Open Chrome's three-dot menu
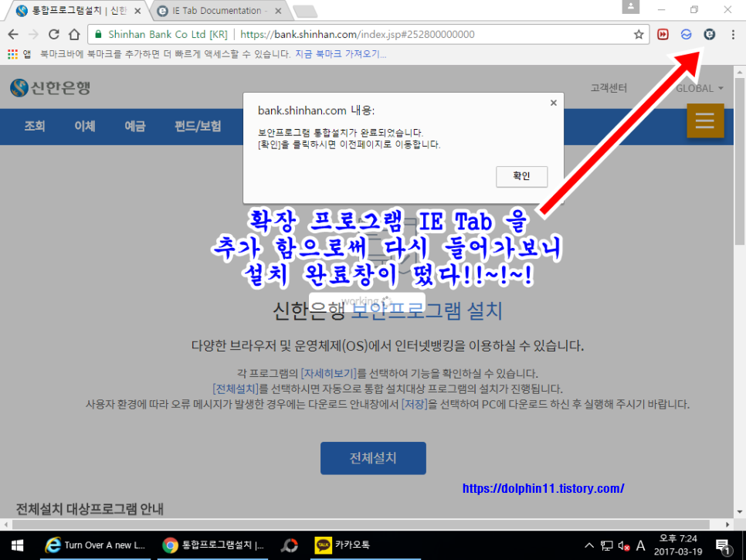Viewport: 746px width, 560px height. 733,34
